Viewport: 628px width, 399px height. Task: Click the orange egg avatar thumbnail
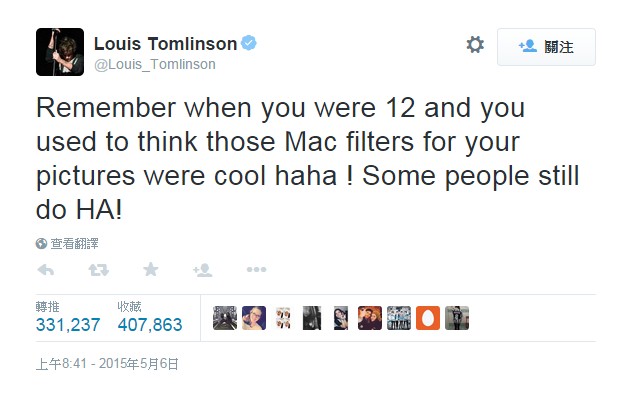pyautogui.click(x=428, y=318)
